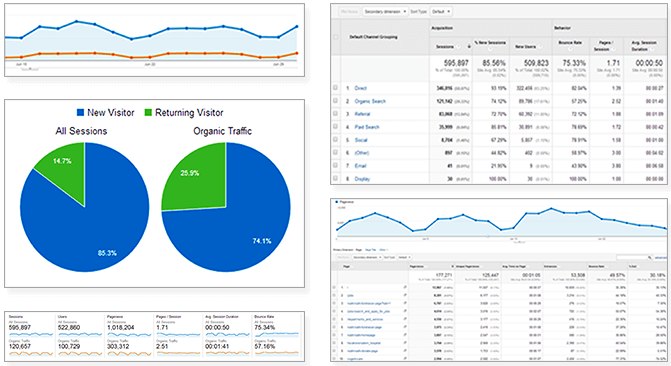Click the help icon beside Avg. Session Duration

coord(652,49)
